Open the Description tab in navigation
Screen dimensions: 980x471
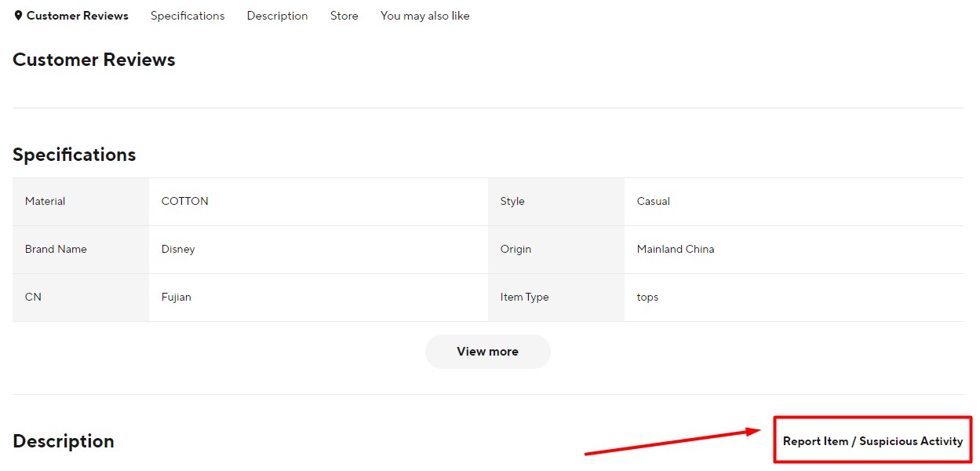[x=277, y=15]
